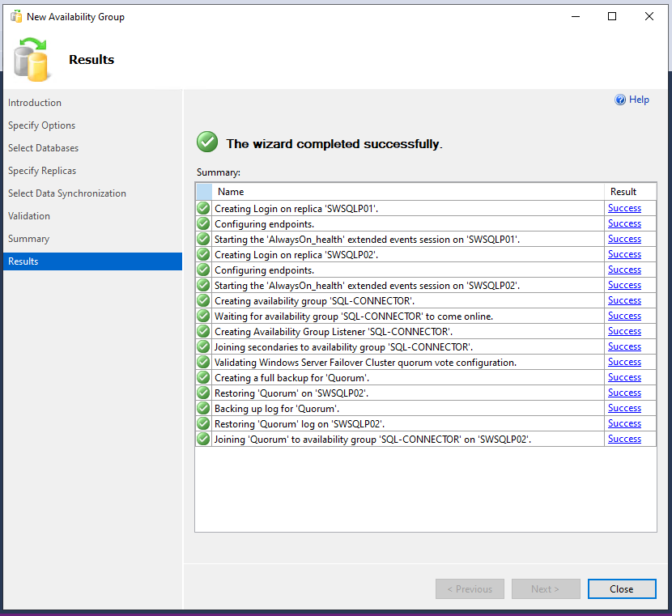Image resolution: width=672 pixels, height=616 pixels.
Task: Select 'Creating Availability Group Listener' row text
Action: 334,332
